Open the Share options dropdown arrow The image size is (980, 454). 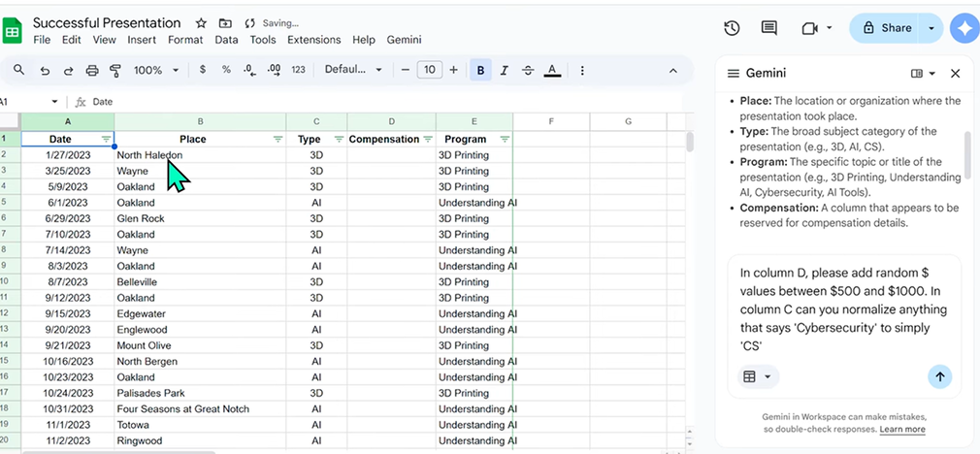(x=931, y=28)
